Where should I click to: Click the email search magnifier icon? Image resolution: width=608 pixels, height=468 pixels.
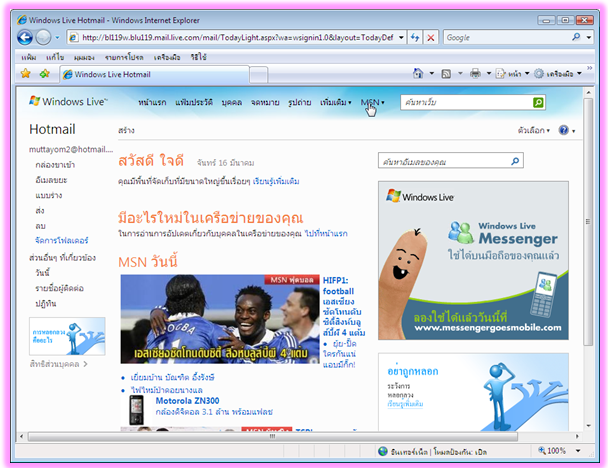click(x=515, y=161)
